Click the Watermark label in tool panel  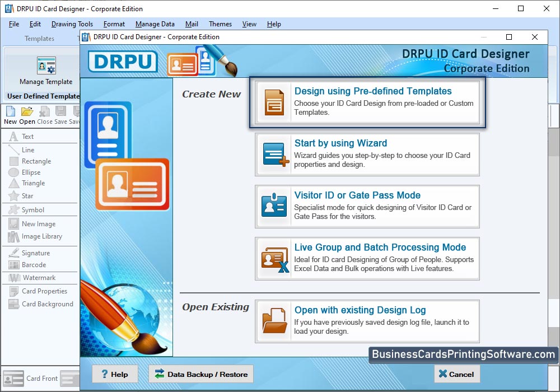(x=39, y=278)
